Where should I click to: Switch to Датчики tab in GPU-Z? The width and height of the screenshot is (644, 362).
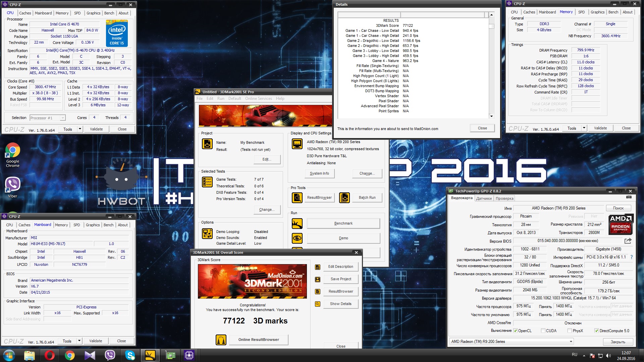[x=484, y=198]
